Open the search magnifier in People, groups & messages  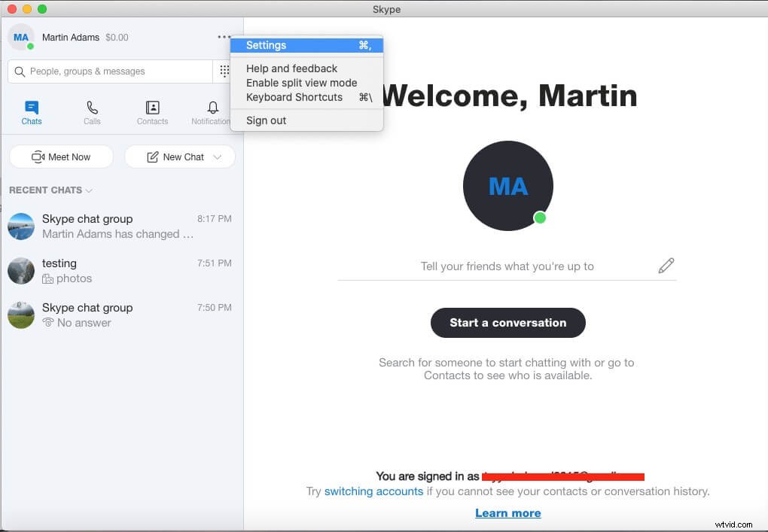[19, 71]
